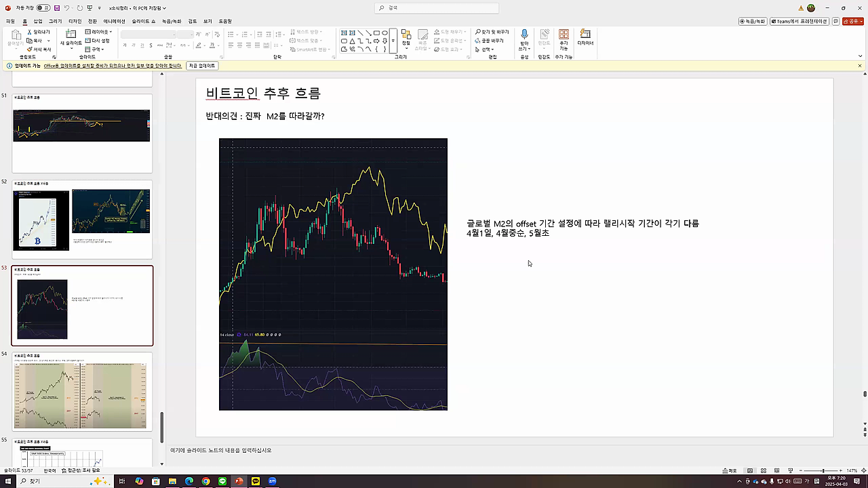
Task: Click the 받아쓰기 dictate microphone icon
Action: 524,34
